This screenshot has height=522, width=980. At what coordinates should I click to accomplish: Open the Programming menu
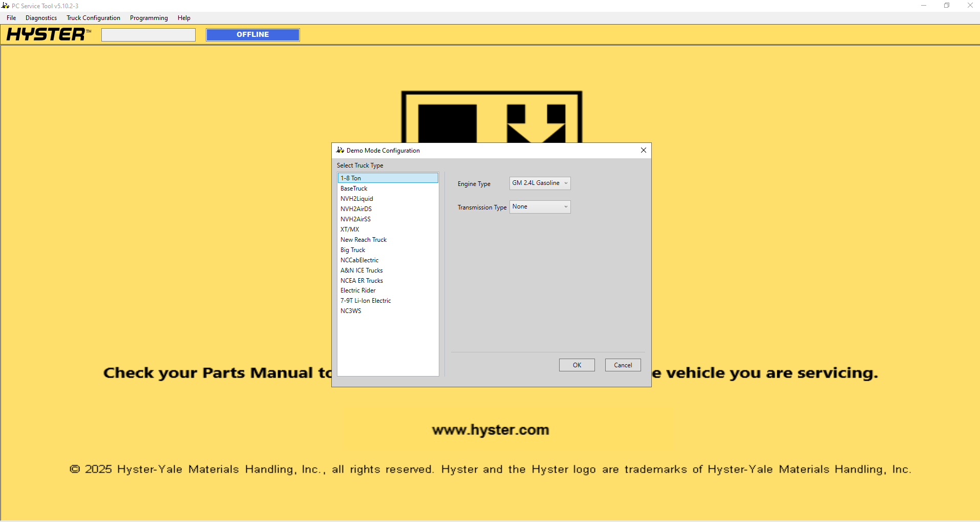pyautogui.click(x=148, y=18)
